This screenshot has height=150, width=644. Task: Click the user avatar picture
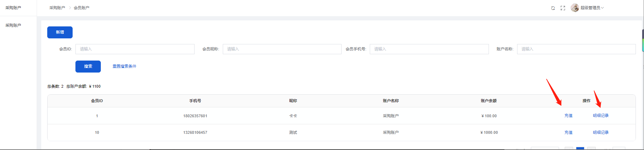pos(575,8)
